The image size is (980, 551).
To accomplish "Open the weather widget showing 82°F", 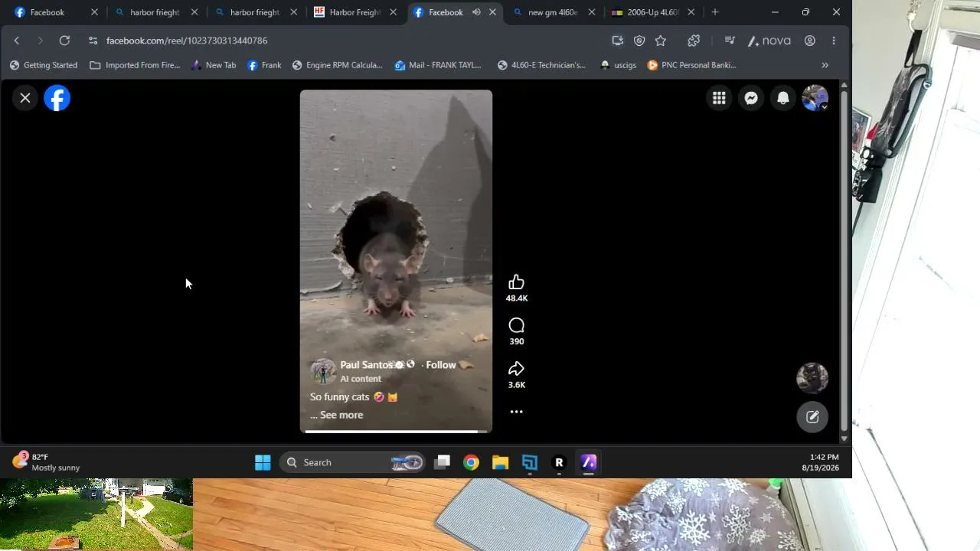I will [x=46, y=462].
